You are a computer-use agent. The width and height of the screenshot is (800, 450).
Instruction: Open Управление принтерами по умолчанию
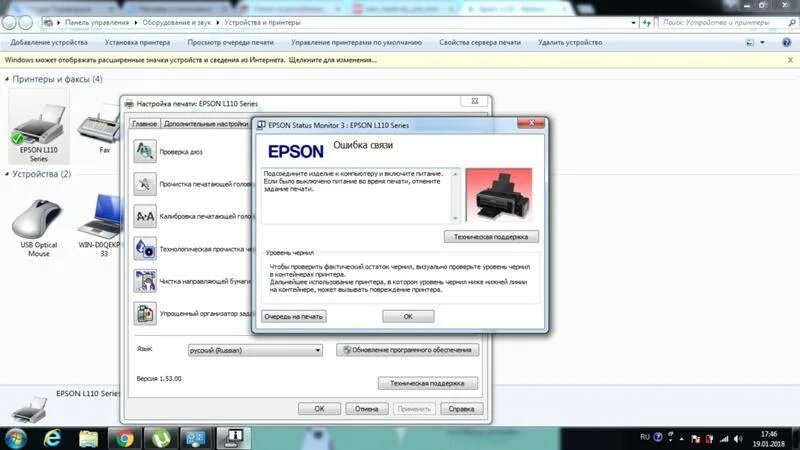pyautogui.click(x=356, y=42)
